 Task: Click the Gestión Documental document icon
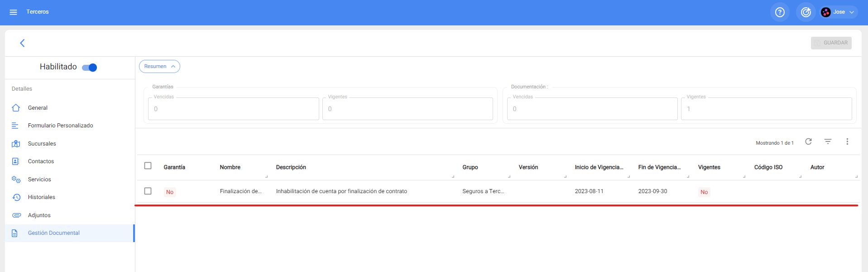[15, 233]
